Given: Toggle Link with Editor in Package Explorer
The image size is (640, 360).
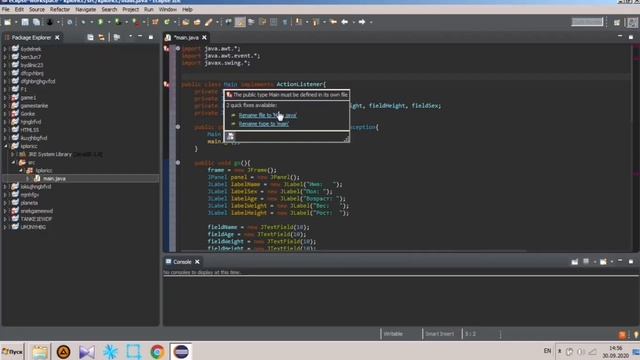Looking at the screenshot, I should click(x=101, y=38).
